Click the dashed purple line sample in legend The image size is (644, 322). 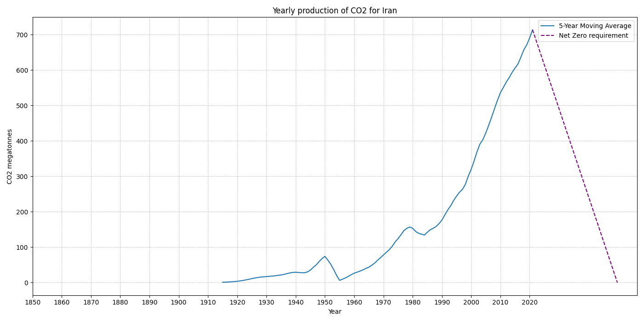[547, 35]
